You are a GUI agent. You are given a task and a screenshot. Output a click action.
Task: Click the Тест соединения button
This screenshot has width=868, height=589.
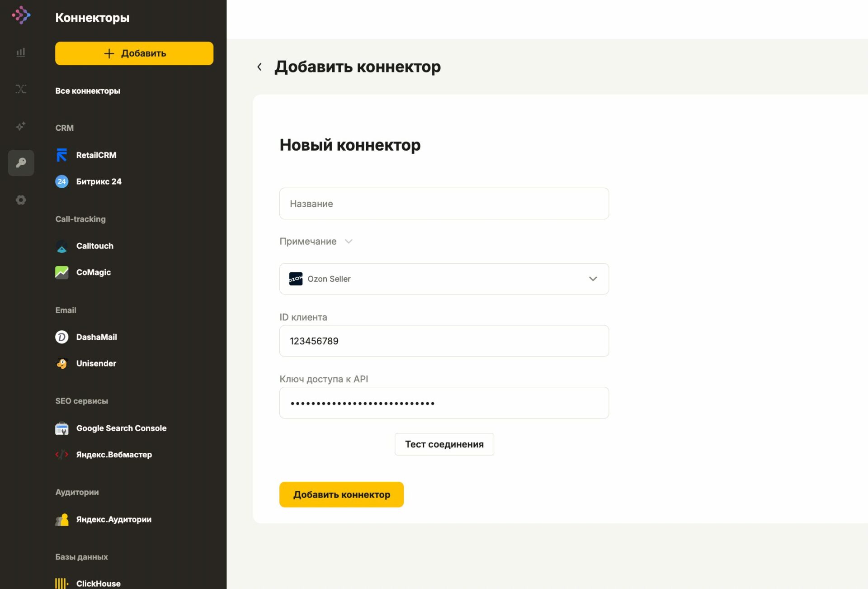point(444,444)
